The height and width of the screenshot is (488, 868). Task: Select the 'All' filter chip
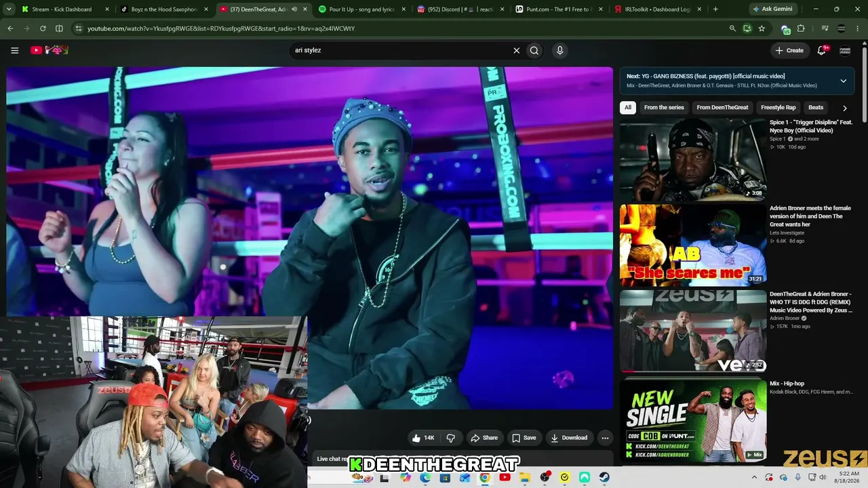(628, 107)
